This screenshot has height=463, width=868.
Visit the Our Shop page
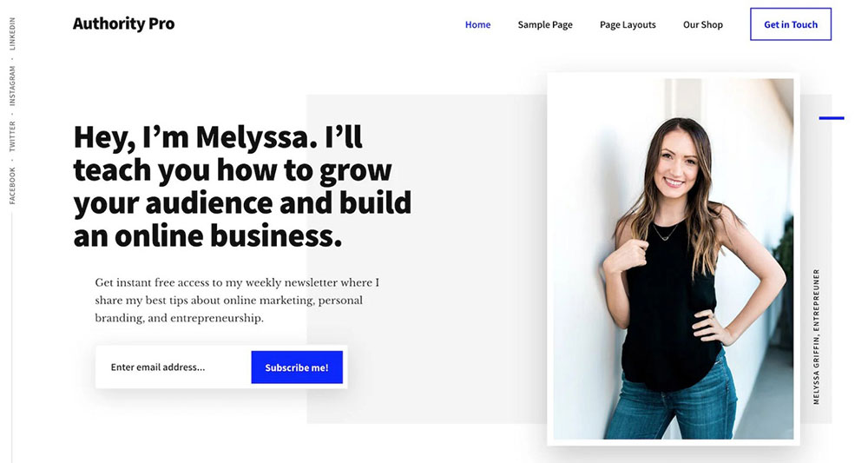[x=703, y=24]
